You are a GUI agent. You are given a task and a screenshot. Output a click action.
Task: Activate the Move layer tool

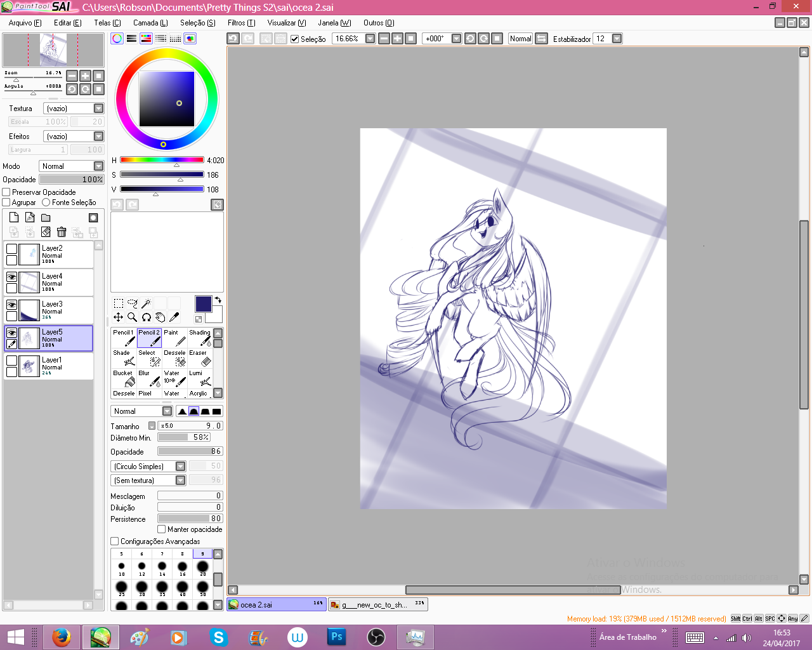(118, 317)
